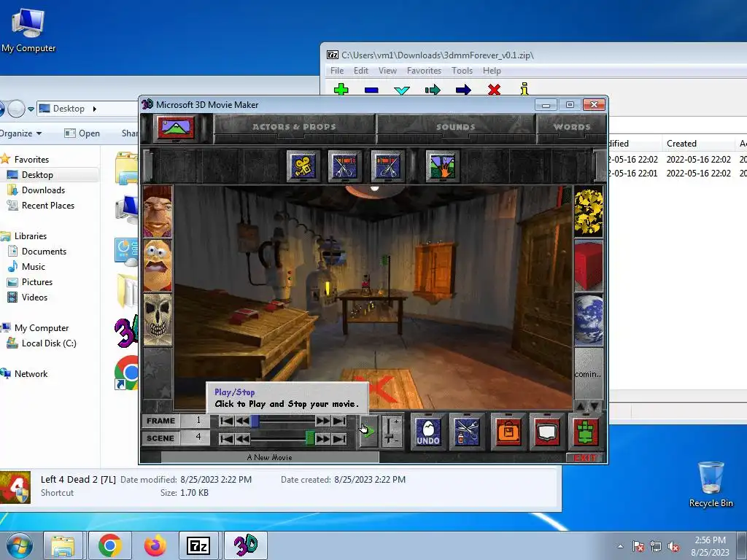The image size is (747, 560).
Task: Open Recycle Bin on desktop
Action: (711, 484)
